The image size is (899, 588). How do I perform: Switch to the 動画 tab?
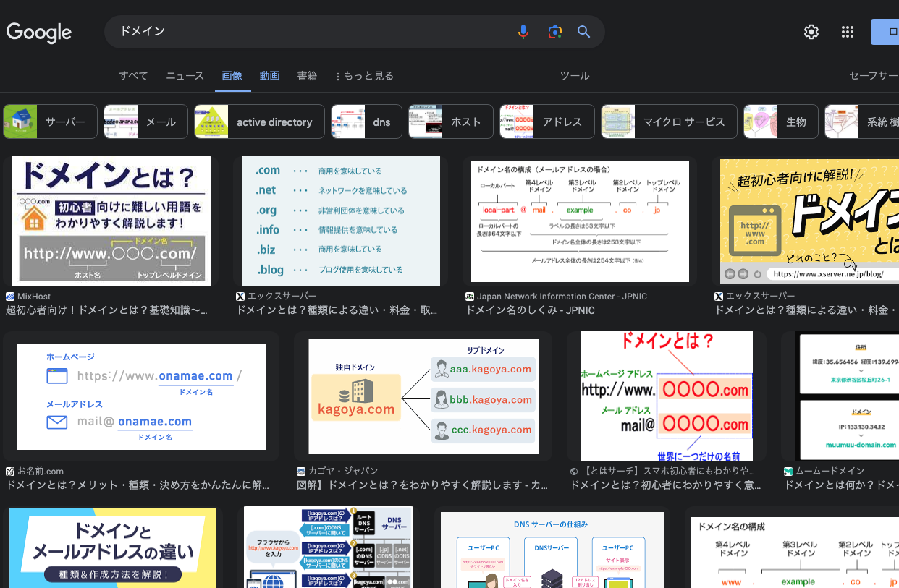click(269, 76)
